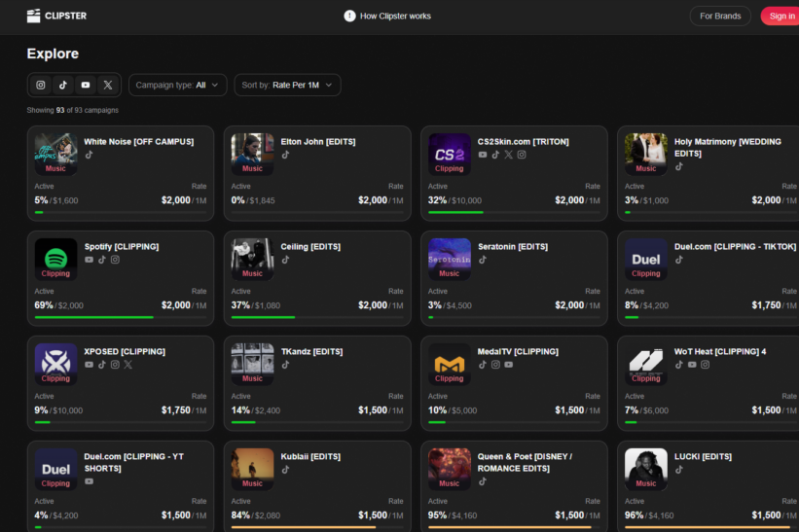Click YouTube icon on CS2Skin.com card
This screenshot has width=799, height=532.
(x=483, y=155)
